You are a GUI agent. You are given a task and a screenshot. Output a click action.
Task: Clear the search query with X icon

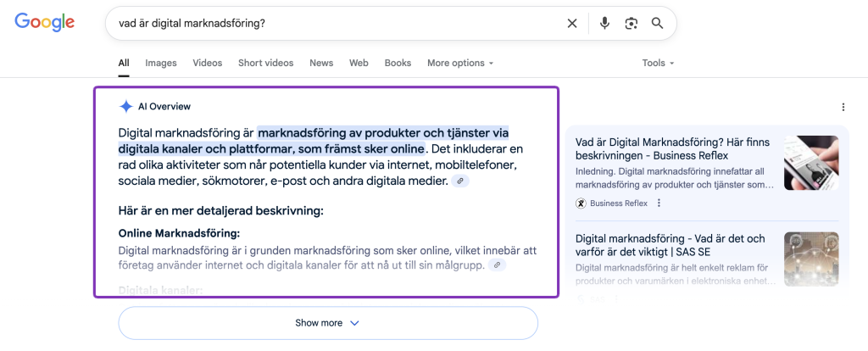(572, 24)
